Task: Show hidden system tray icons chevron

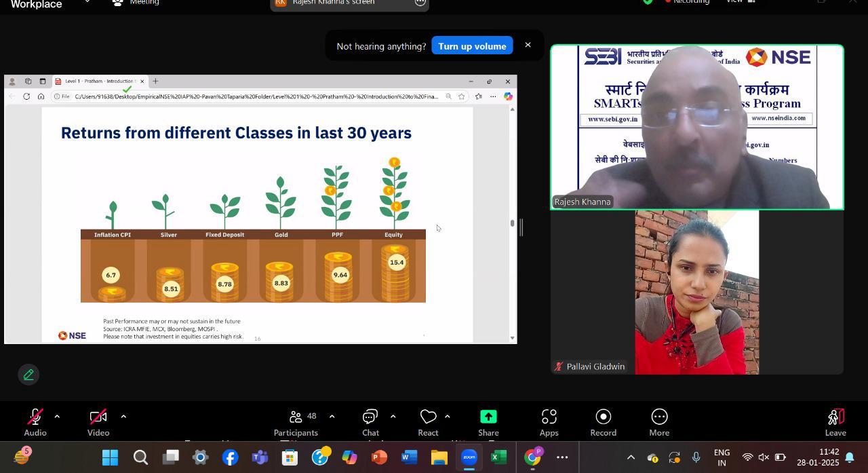Action: click(631, 457)
